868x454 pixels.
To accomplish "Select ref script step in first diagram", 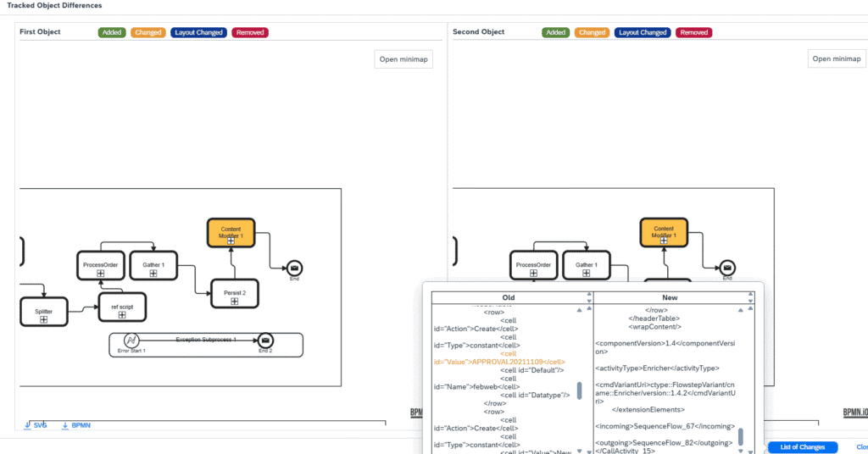I will tap(122, 307).
